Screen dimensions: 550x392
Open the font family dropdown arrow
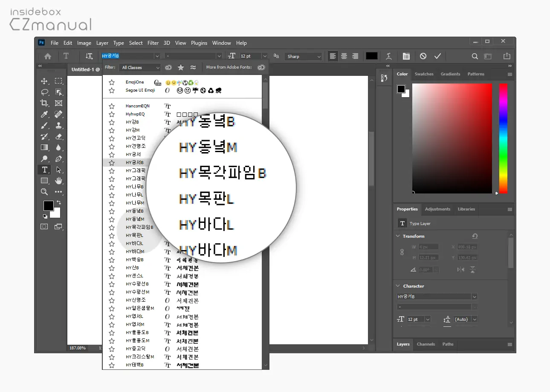157,56
